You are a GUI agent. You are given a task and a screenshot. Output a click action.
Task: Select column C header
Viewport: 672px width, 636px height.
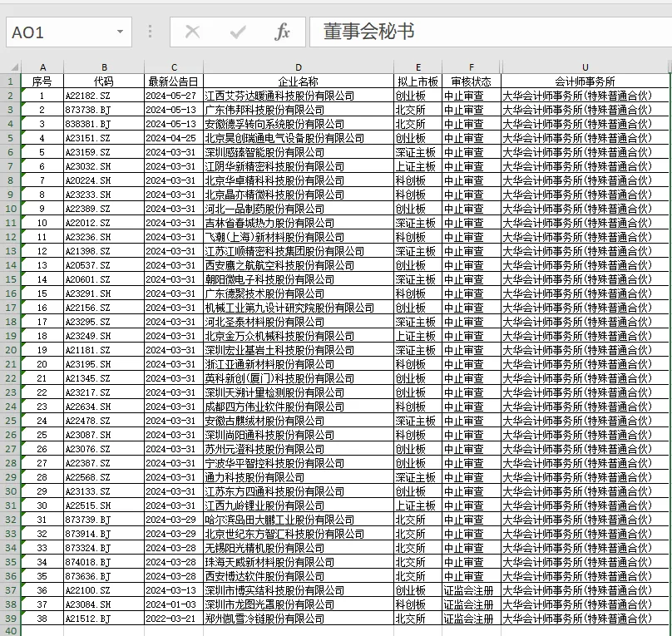pyautogui.click(x=174, y=67)
